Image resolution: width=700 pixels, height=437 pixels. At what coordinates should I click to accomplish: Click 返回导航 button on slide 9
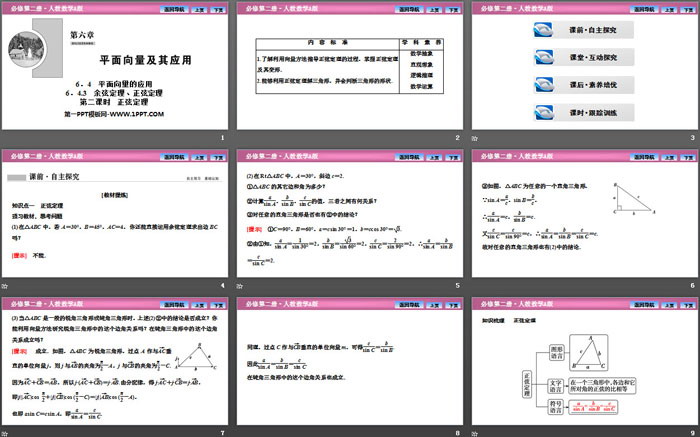click(644, 305)
